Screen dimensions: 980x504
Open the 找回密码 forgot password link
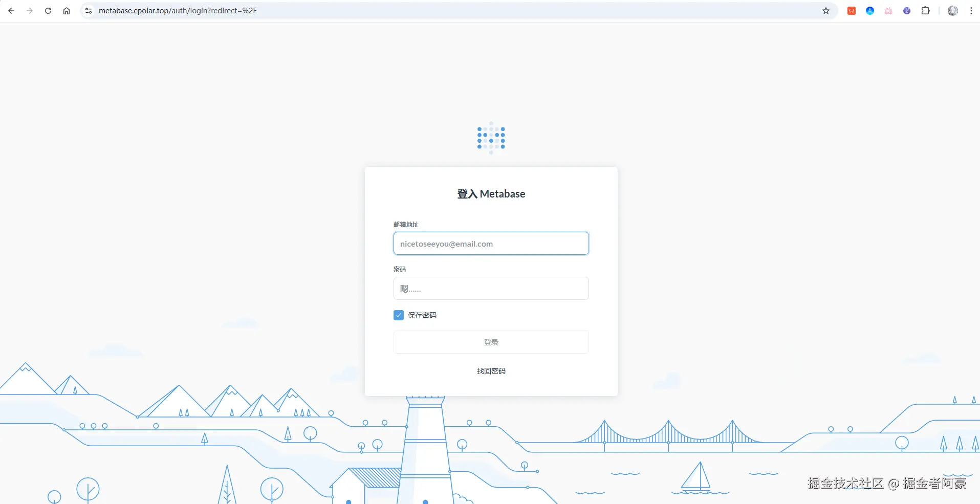coord(491,371)
